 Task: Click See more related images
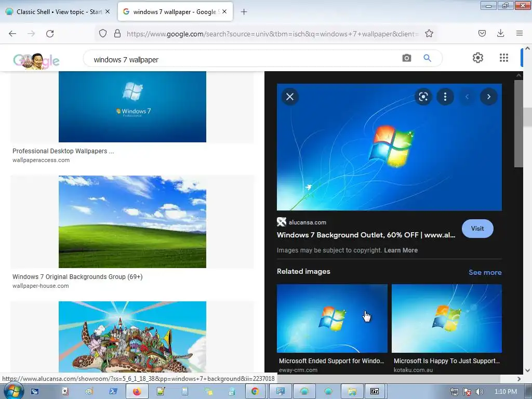[485, 272]
